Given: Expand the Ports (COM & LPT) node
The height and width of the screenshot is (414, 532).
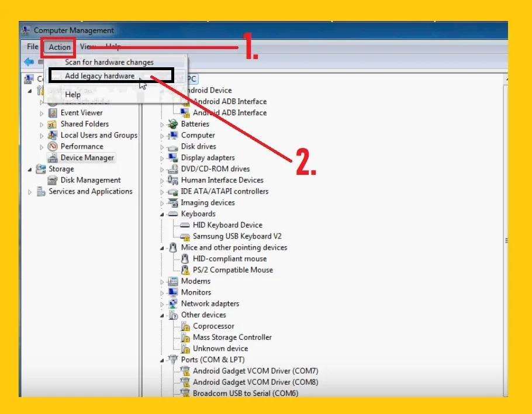Looking at the screenshot, I should [x=162, y=360].
